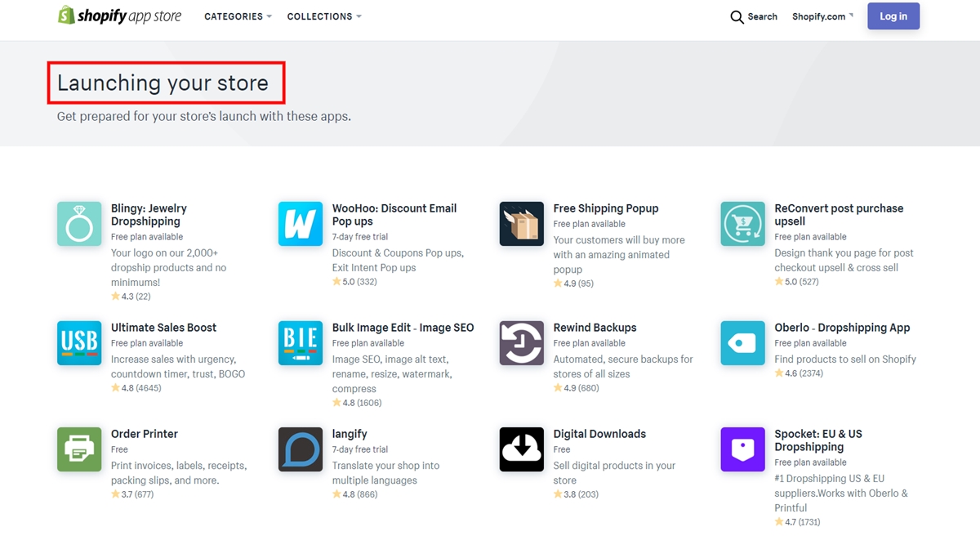
Task: Click '#1 Dropshipping US & EU suppliers' description
Action: 841,493
